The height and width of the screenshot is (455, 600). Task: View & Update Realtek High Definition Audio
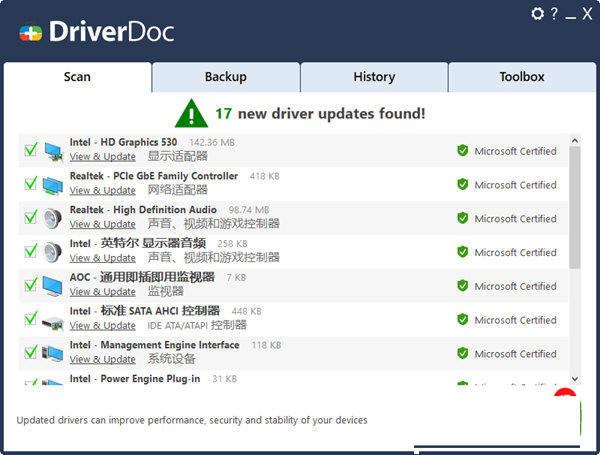[103, 224]
